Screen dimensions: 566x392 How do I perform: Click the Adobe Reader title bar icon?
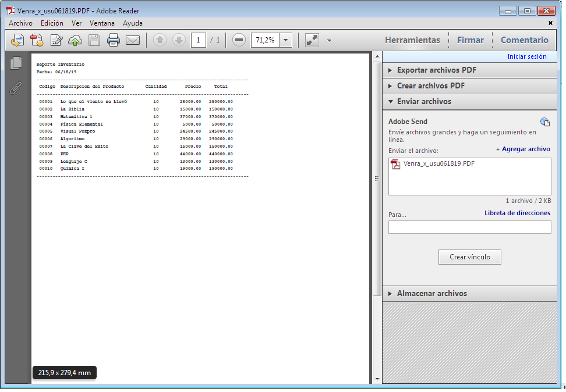(x=10, y=11)
